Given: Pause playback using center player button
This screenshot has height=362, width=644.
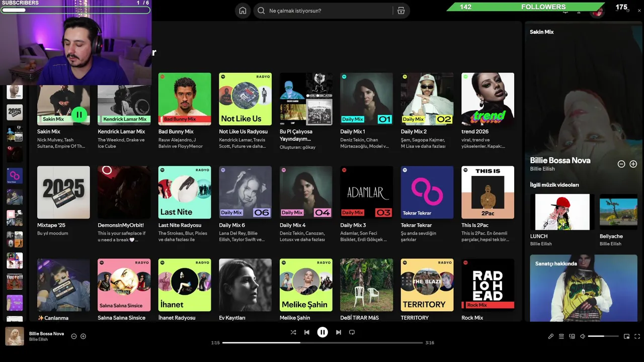Looking at the screenshot, I should coord(323,332).
